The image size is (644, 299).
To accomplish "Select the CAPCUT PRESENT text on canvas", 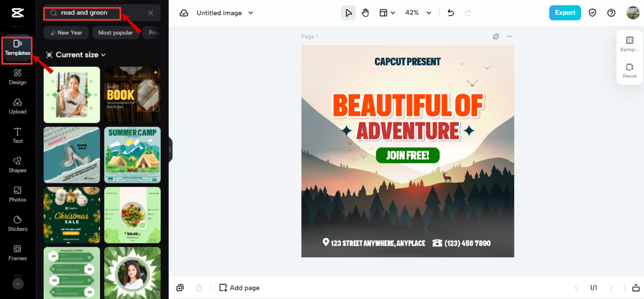I will [408, 62].
